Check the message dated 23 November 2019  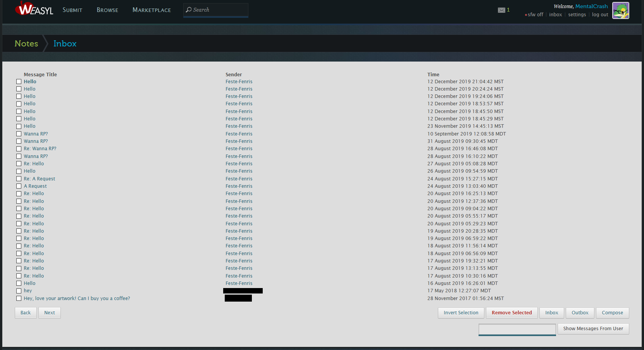click(x=19, y=126)
